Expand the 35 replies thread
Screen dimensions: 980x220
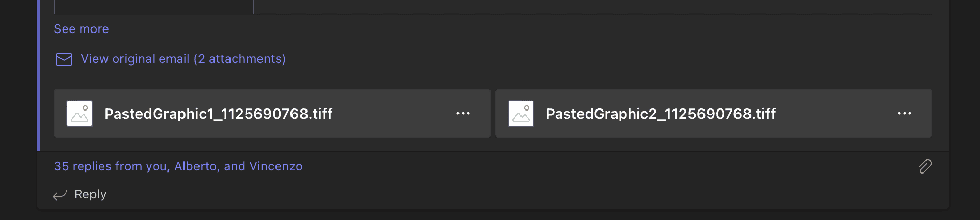coord(178,166)
